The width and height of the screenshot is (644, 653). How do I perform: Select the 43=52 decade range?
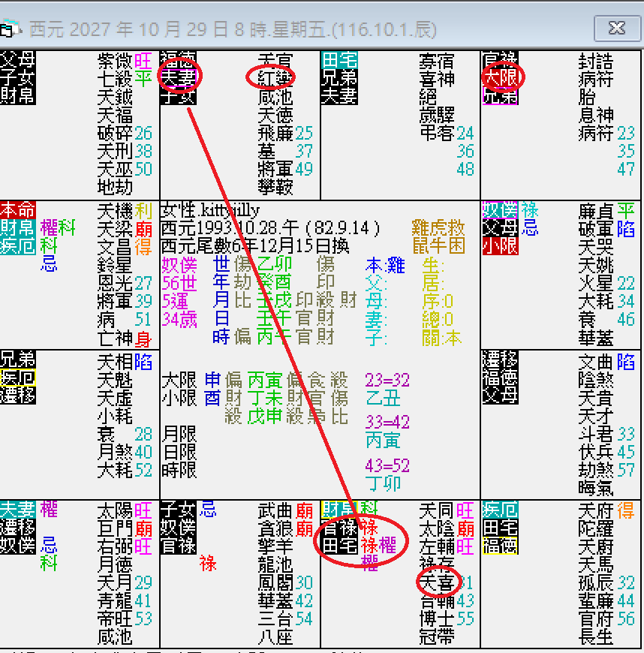tap(387, 465)
